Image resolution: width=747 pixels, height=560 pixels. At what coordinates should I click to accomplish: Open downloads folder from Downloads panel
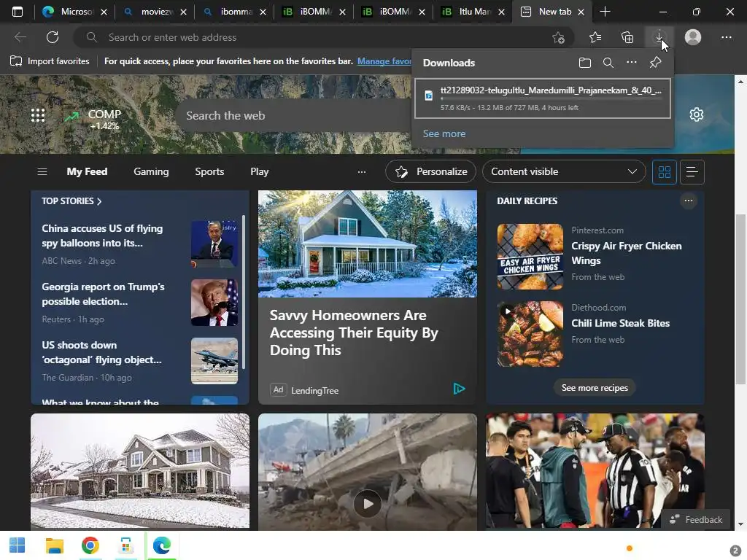[x=584, y=63]
